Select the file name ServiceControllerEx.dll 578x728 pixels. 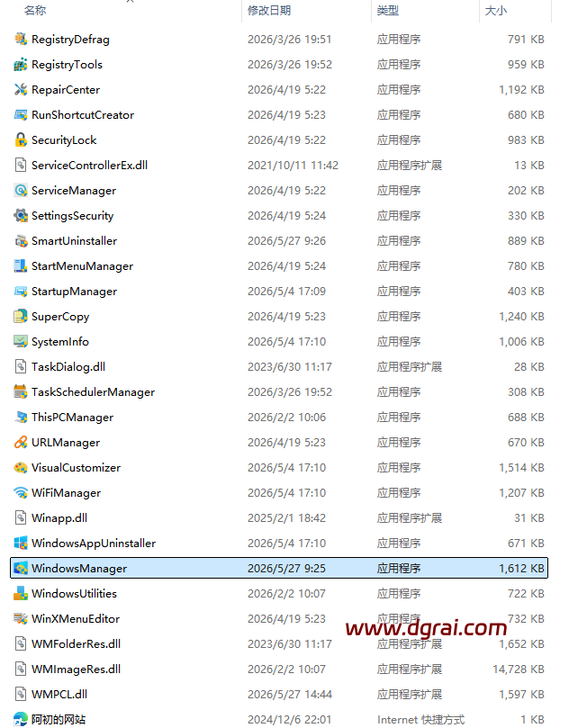tap(90, 166)
